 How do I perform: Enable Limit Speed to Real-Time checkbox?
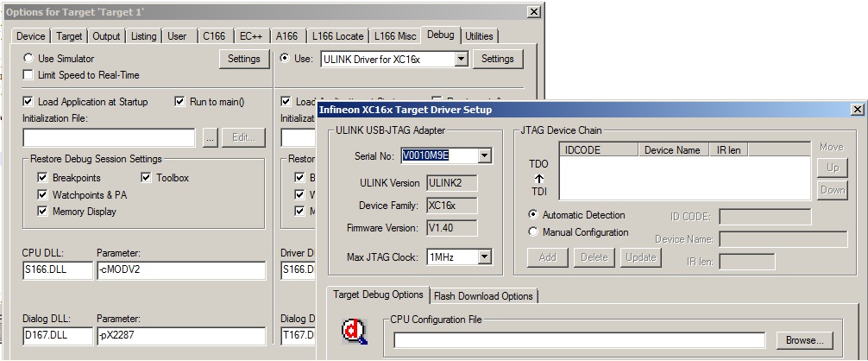tap(28, 75)
